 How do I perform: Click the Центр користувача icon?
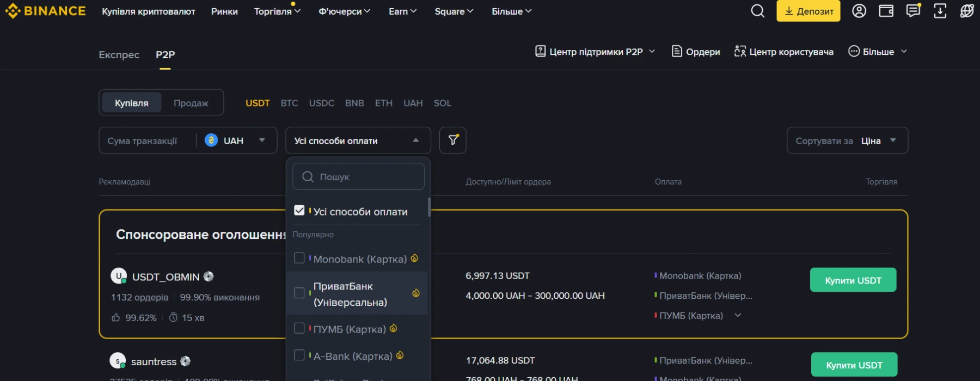(740, 51)
